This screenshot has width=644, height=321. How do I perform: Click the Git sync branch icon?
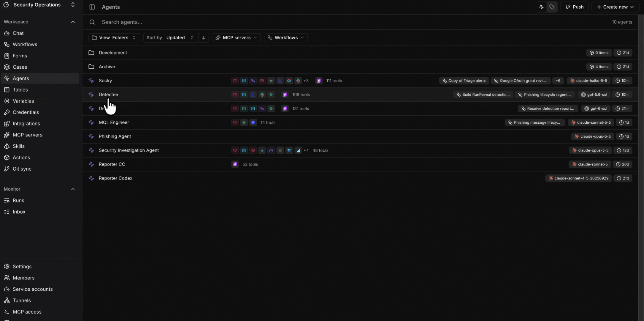pyautogui.click(x=7, y=169)
